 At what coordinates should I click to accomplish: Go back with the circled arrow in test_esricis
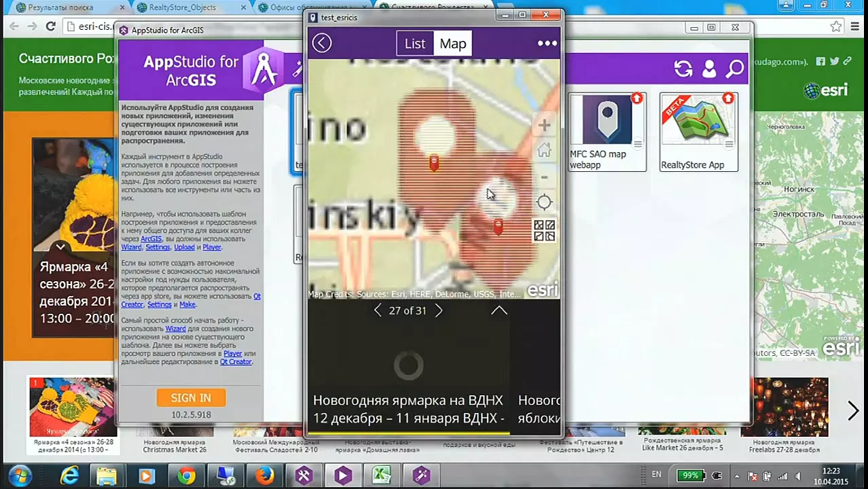322,43
